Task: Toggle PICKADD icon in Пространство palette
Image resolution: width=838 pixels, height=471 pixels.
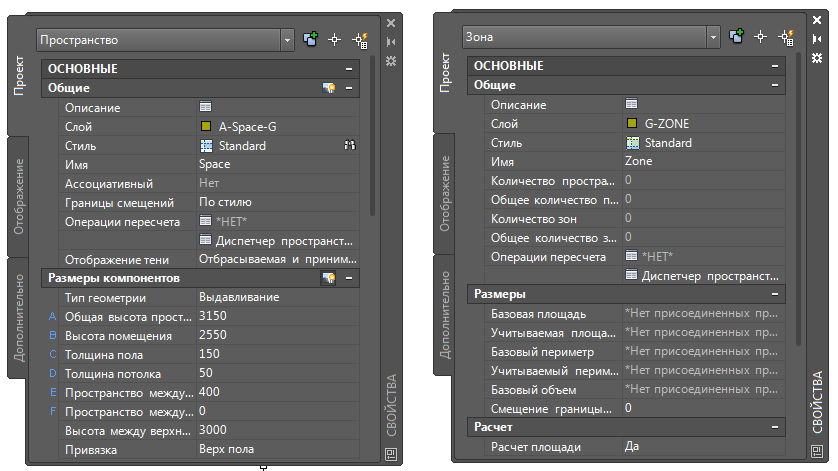Action: click(x=311, y=40)
